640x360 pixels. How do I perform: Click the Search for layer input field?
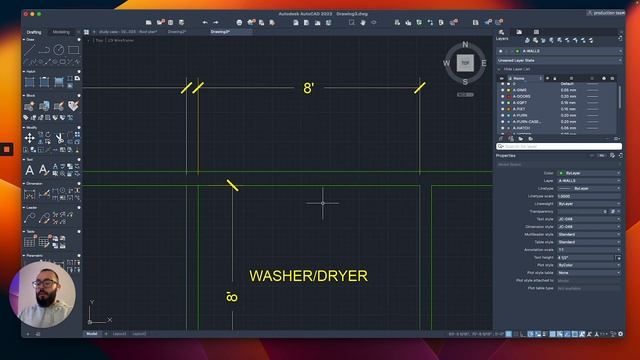point(559,146)
